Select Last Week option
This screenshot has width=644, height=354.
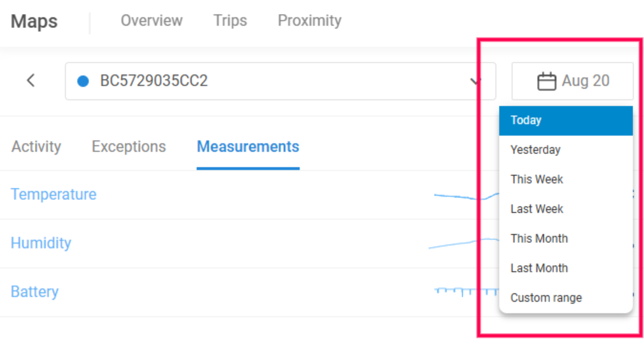(566, 209)
